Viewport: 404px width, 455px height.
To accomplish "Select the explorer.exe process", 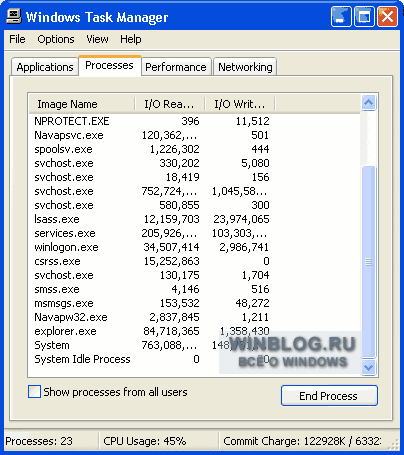I will point(152,331).
